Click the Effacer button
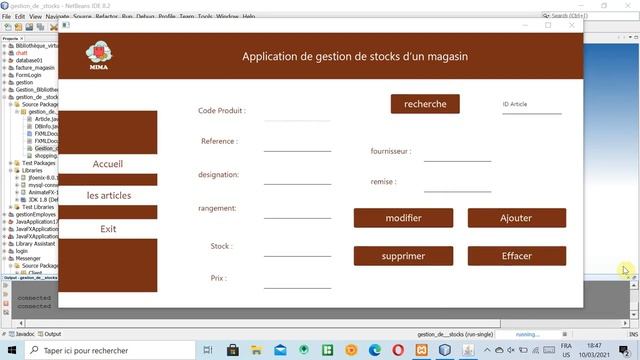 (517, 256)
